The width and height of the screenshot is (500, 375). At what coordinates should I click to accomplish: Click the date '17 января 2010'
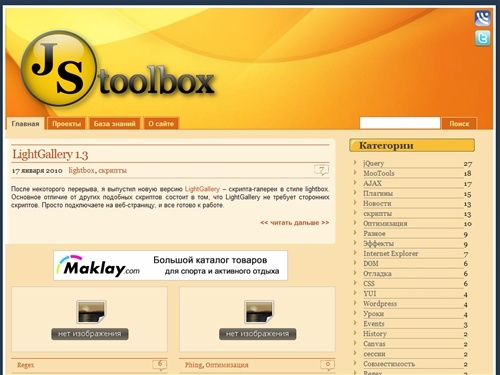[37, 171]
